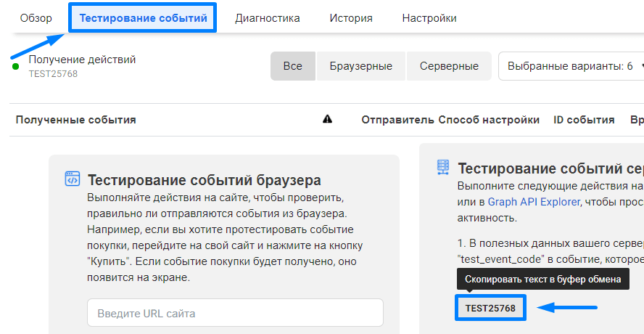The height and width of the screenshot is (334, 644).
Task: Click the Способ настройки column header
Action: click(489, 120)
